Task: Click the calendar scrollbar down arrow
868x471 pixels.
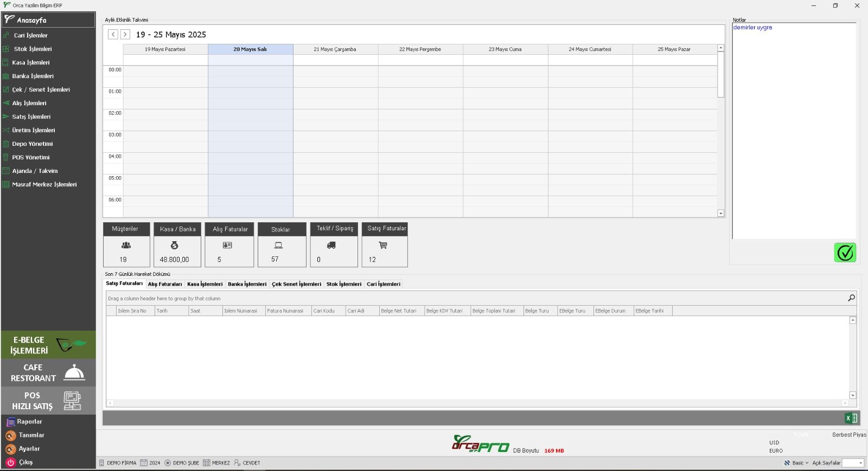Action: (x=720, y=214)
